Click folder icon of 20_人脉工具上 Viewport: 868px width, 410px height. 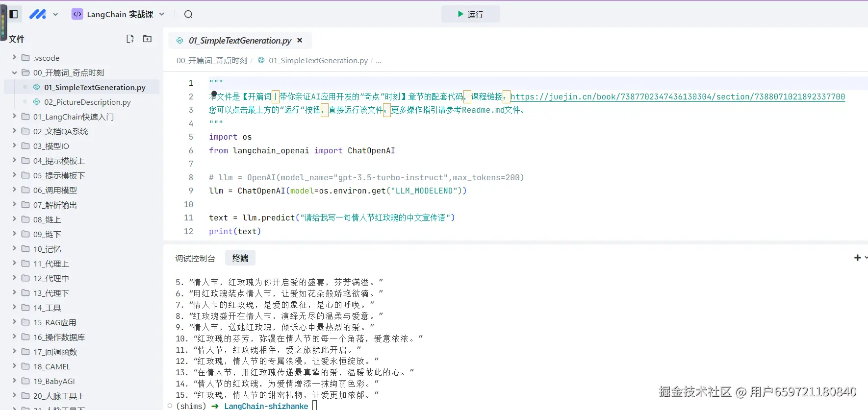[26, 395]
